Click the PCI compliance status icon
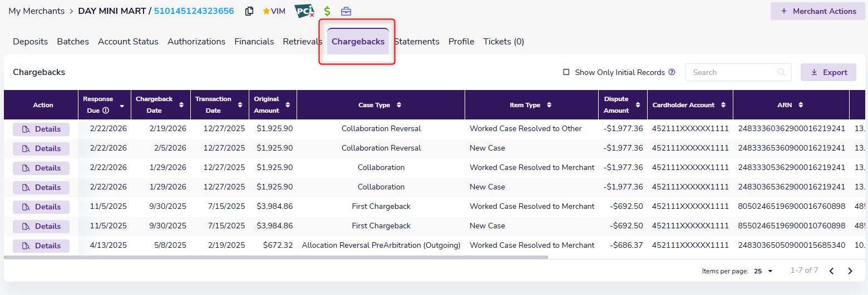The height and width of the screenshot is (295, 868). (304, 11)
